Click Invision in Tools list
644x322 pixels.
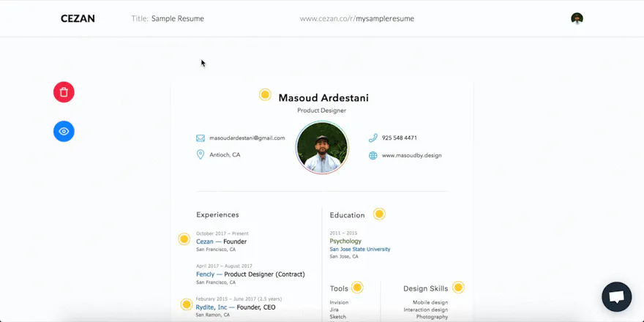(340, 302)
